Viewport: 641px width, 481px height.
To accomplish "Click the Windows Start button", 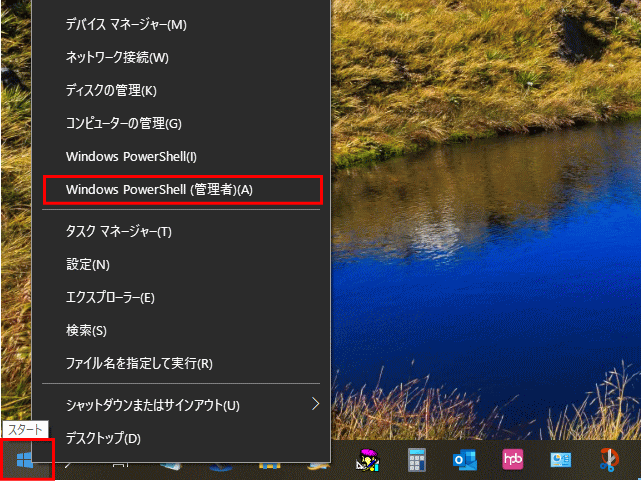I will pos(25,460).
